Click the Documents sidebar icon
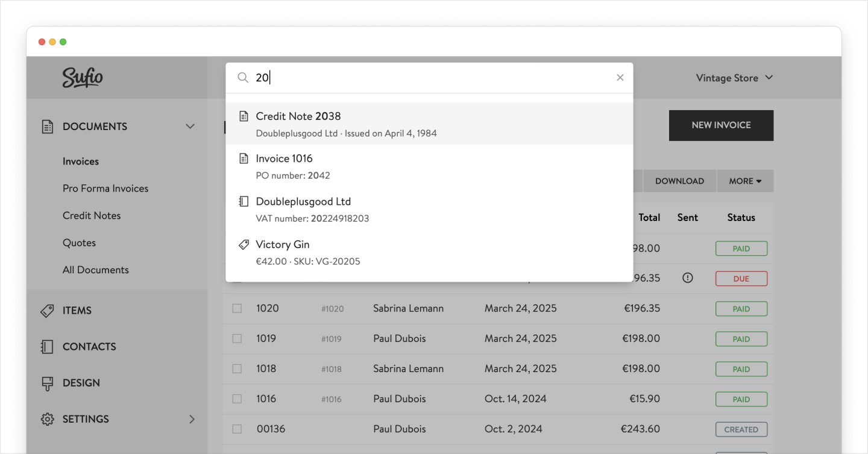This screenshot has width=868, height=454. [47, 126]
